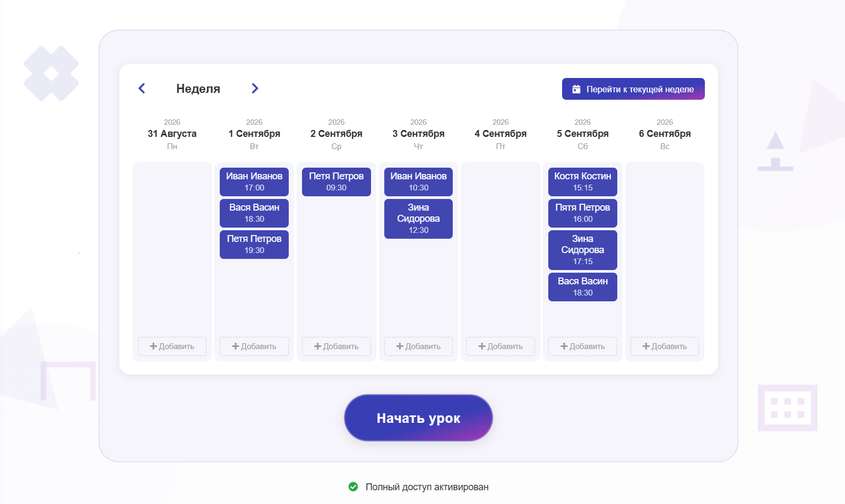The height and width of the screenshot is (504, 845).
Task: Click the green access-activated checkmark icon
Action: coord(353,486)
